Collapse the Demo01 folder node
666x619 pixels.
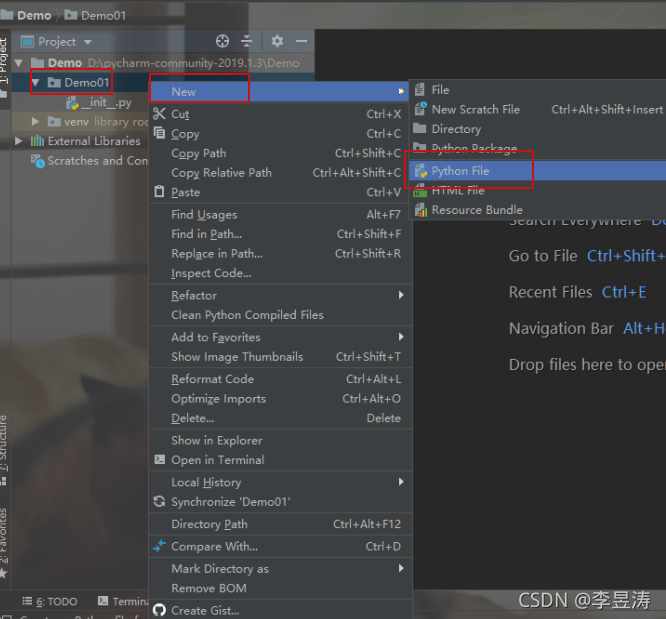point(36,82)
